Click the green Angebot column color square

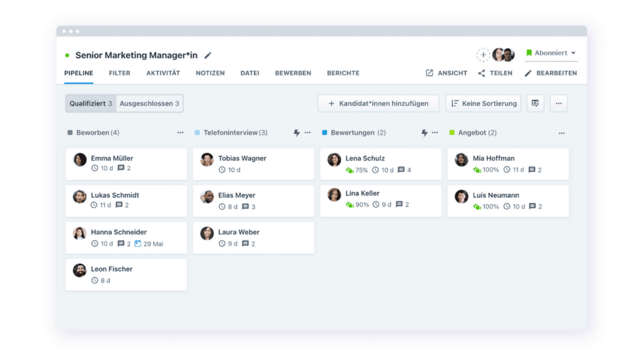click(x=452, y=133)
